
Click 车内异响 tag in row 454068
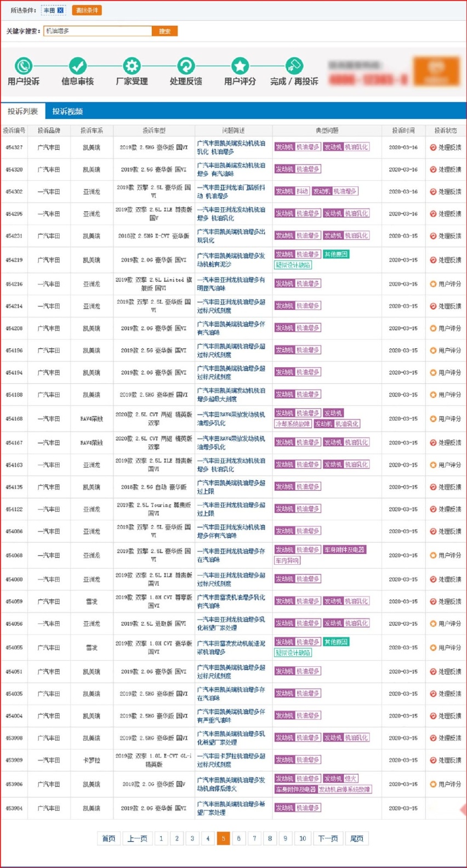(288, 560)
